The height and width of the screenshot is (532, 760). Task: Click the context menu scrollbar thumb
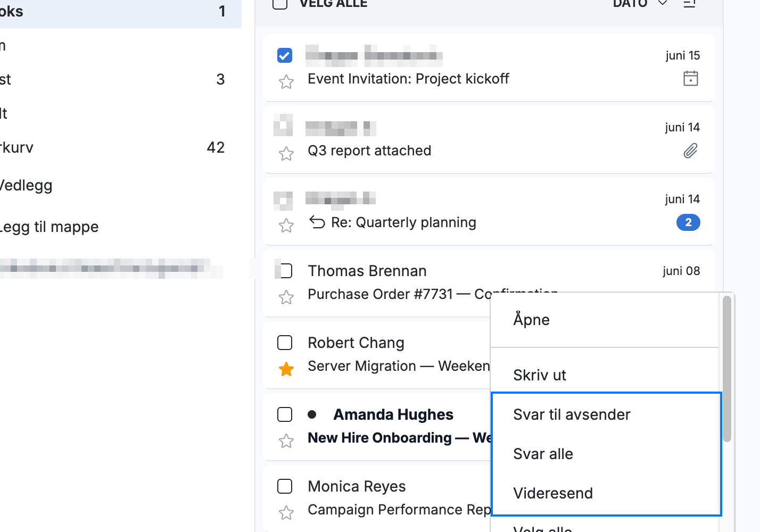pyautogui.click(x=727, y=369)
